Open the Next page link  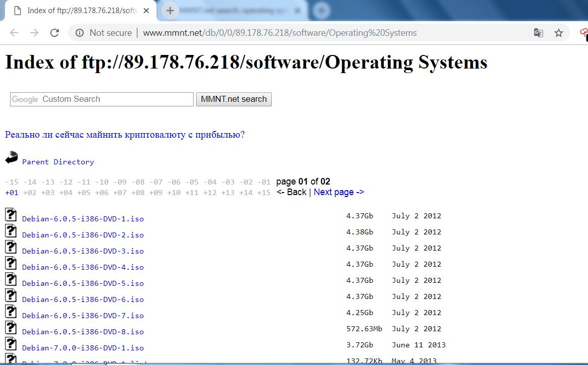pos(338,192)
